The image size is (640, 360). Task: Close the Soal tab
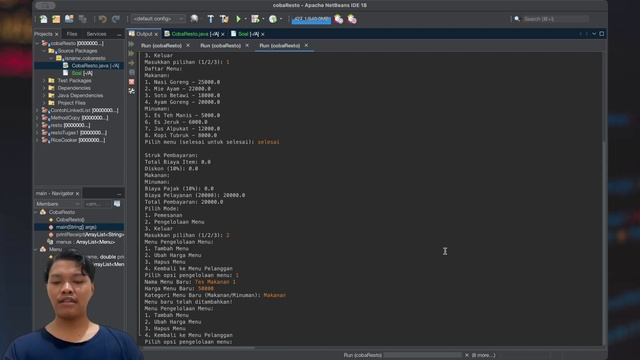(x=263, y=34)
